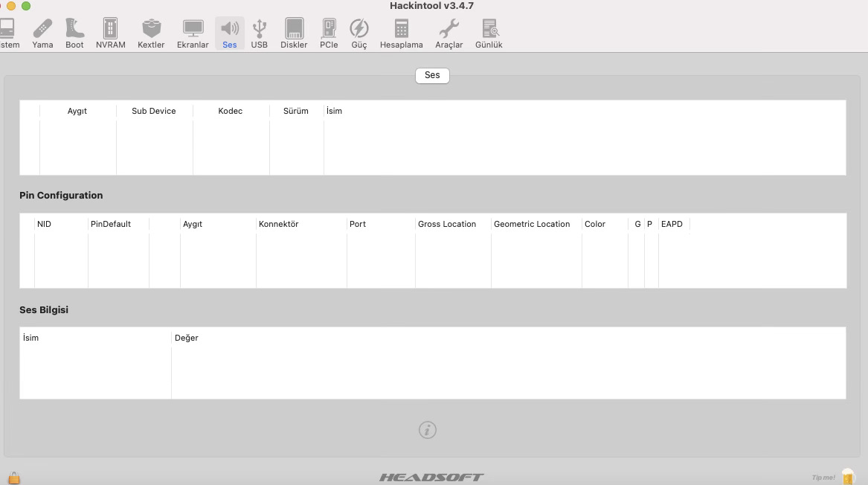Click the info icon at the bottom
Image resolution: width=868 pixels, height=485 pixels.
click(x=427, y=430)
